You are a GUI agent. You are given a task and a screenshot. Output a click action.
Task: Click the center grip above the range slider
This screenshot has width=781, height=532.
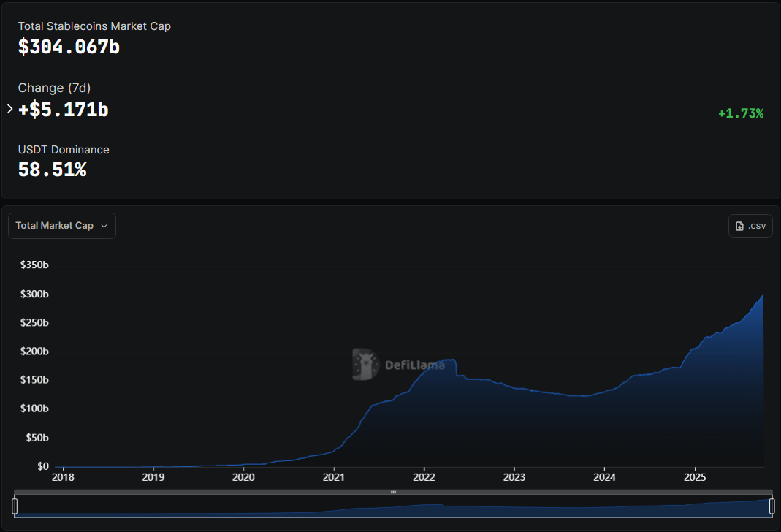point(393,492)
